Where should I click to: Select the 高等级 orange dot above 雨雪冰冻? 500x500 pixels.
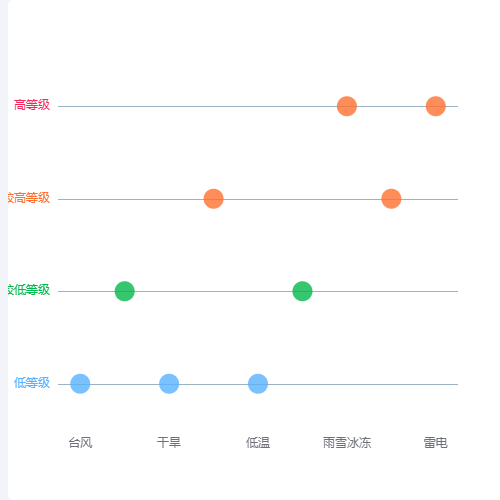[347, 106]
